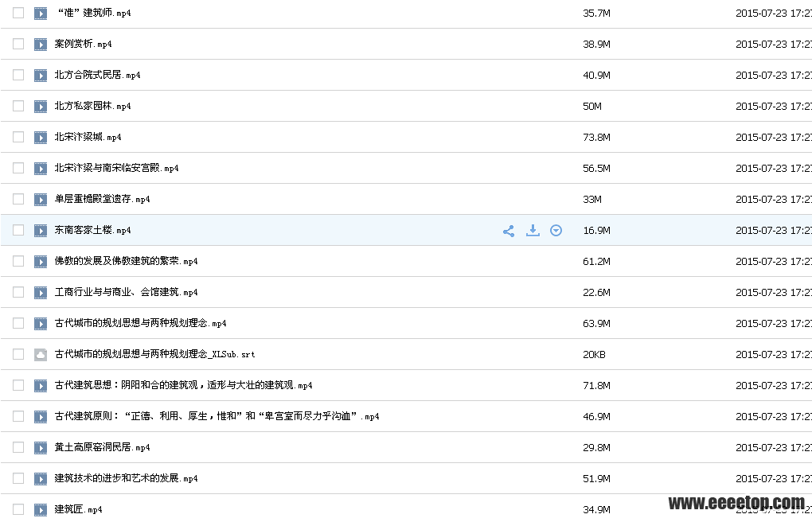Select checkbox for 北方私家园林.mp4

pos(18,106)
